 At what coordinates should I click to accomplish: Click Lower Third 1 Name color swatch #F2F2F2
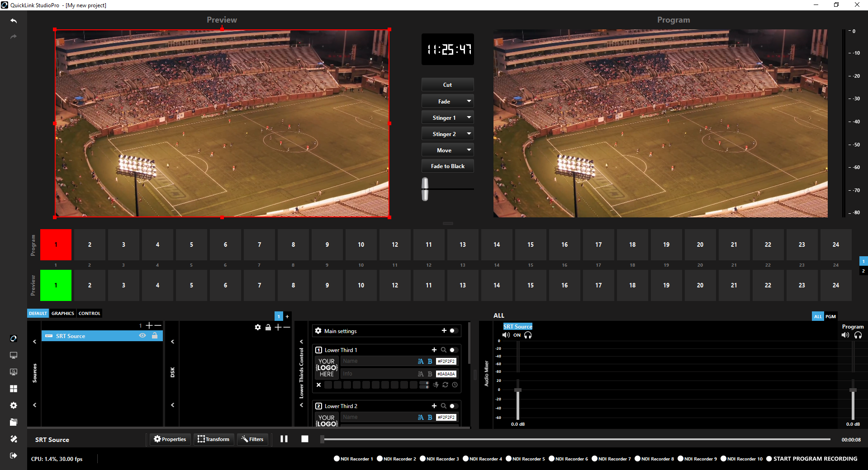pyautogui.click(x=446, y=361)
